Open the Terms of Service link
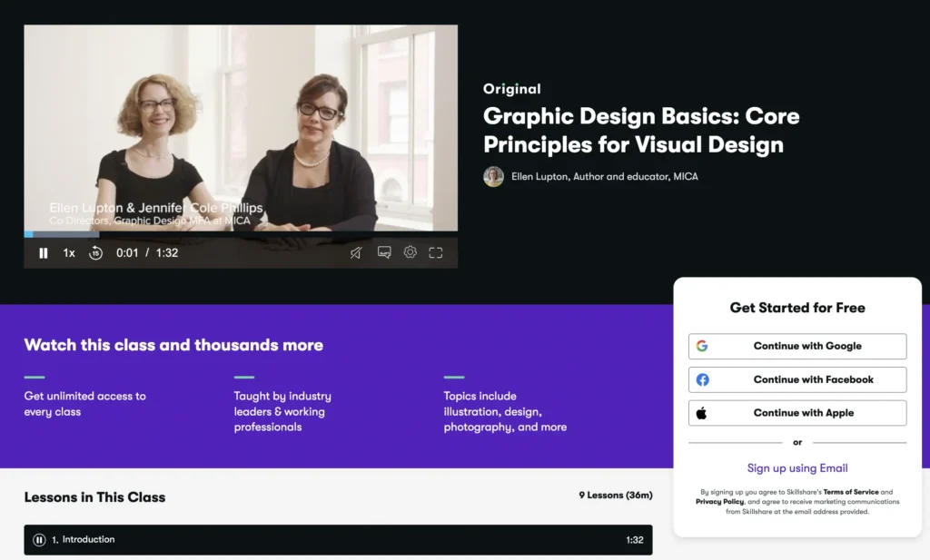The width and height of the screenshot is (930, 560). point(850,492)
